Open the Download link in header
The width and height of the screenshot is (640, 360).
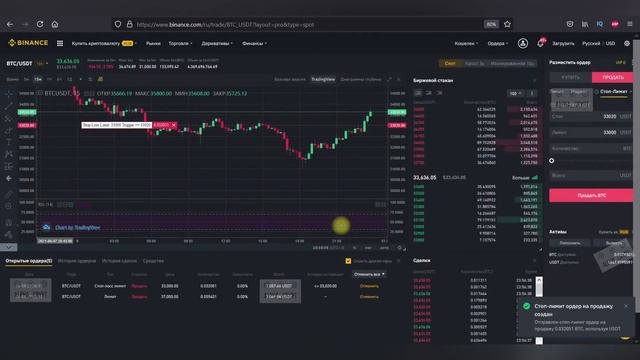point(563,43)
